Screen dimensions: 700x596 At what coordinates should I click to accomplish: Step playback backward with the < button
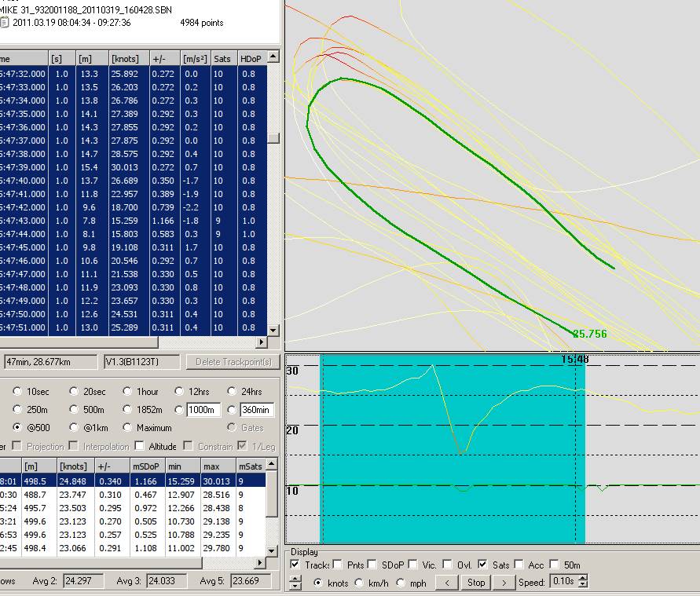click(x=446, y=583)
